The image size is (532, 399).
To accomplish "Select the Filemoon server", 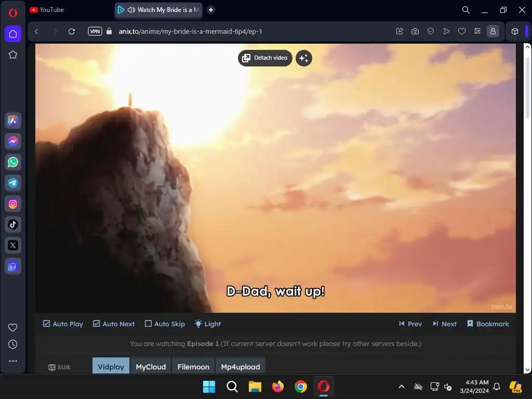I will click(x=193, y=366).
